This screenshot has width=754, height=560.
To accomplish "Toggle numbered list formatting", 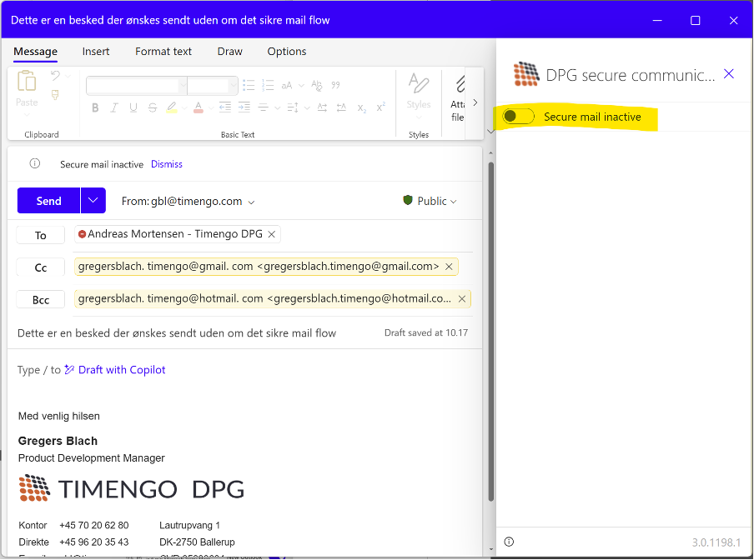I will click(268, 86).
